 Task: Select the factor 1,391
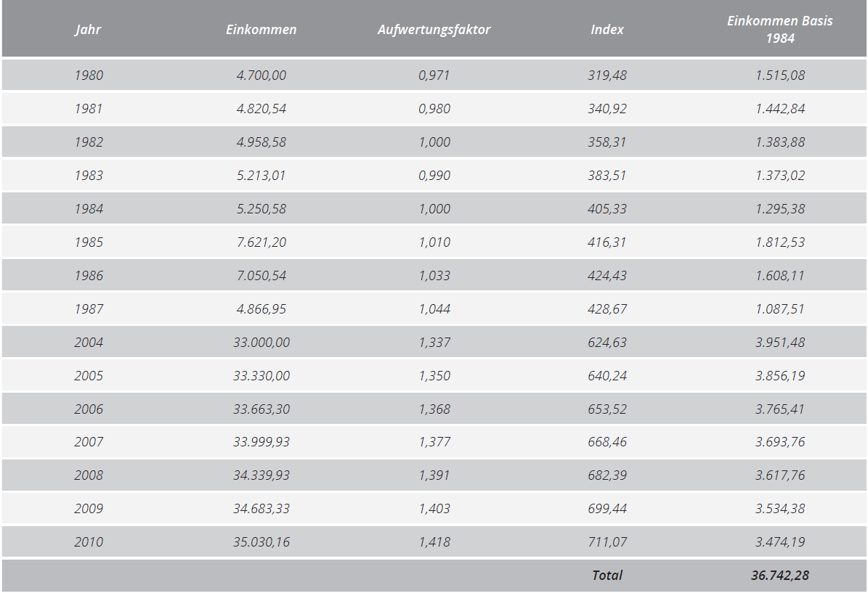click(434, 475)
